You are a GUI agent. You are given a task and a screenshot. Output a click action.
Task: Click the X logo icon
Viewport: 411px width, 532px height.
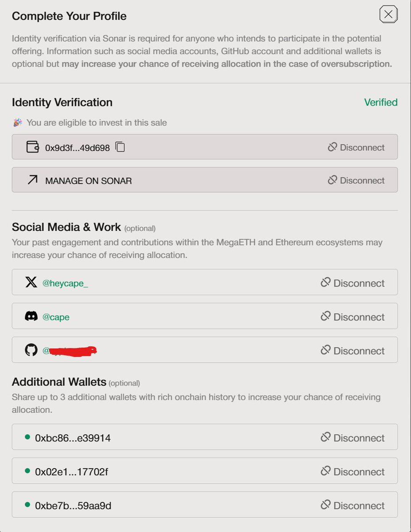click(31, 282)
